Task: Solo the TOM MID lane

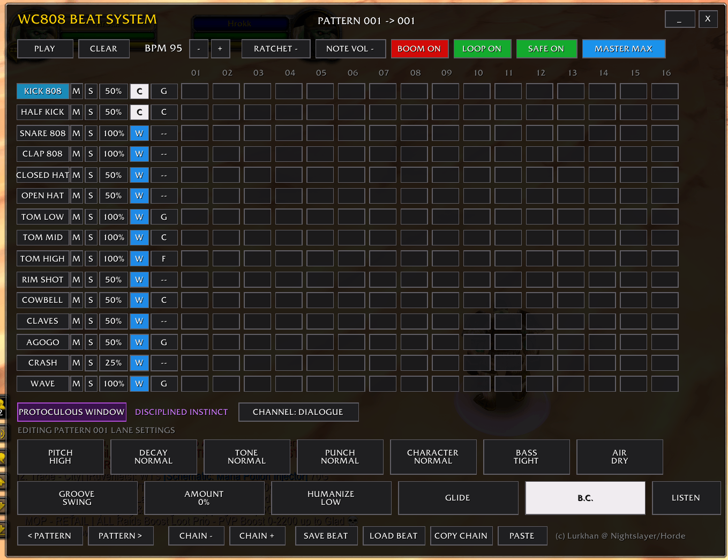Action: 91,237
